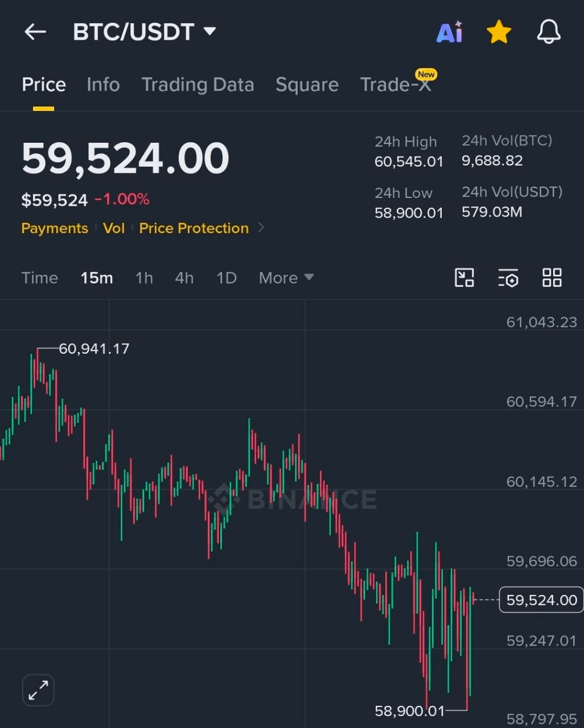Tap the 59,696.06 axis price label
The height and width of the screenshot is (728, 584).
[x=542, y=561]
